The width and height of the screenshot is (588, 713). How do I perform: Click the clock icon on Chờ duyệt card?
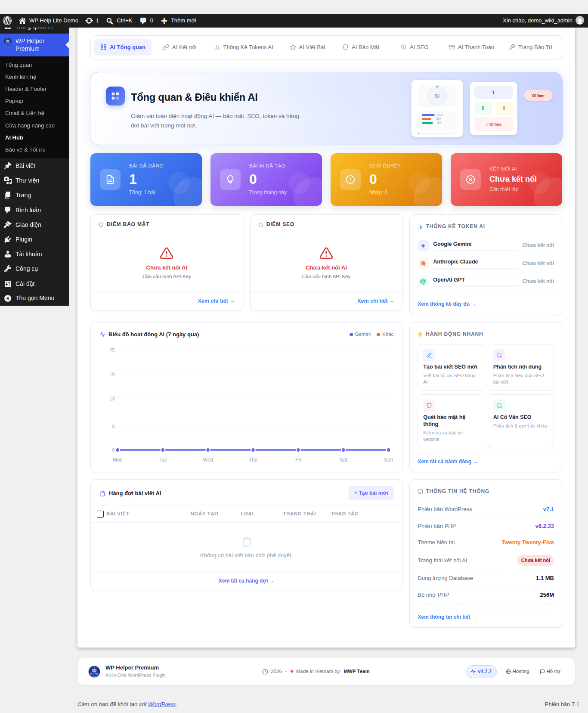[350, 180]
